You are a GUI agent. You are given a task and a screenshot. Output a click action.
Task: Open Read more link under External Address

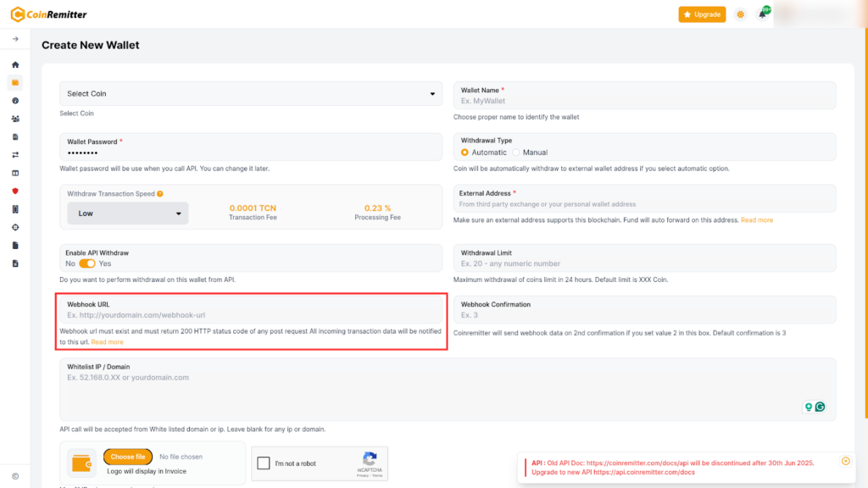click(756, 220)
